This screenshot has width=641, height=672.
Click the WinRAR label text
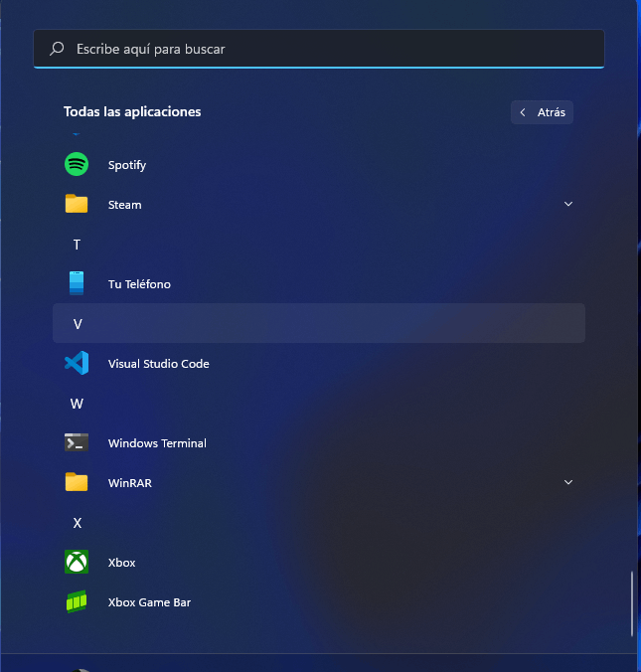tap(130, 482)
